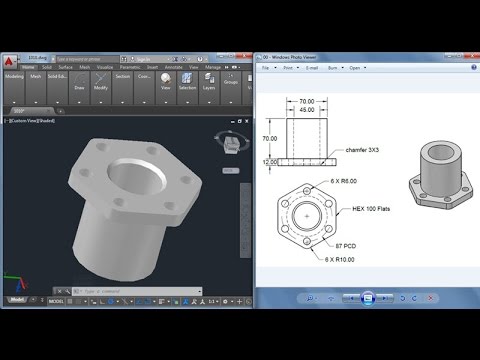
Task: Toggle the blue annotation visibility icon
Action: (x=186, y=302)
